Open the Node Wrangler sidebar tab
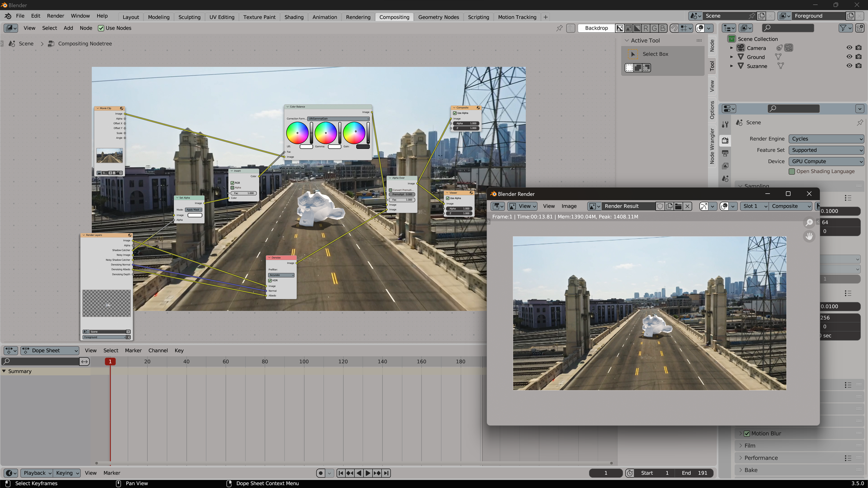The width and height of the screenshot is (868, 488). pos(712,146)
